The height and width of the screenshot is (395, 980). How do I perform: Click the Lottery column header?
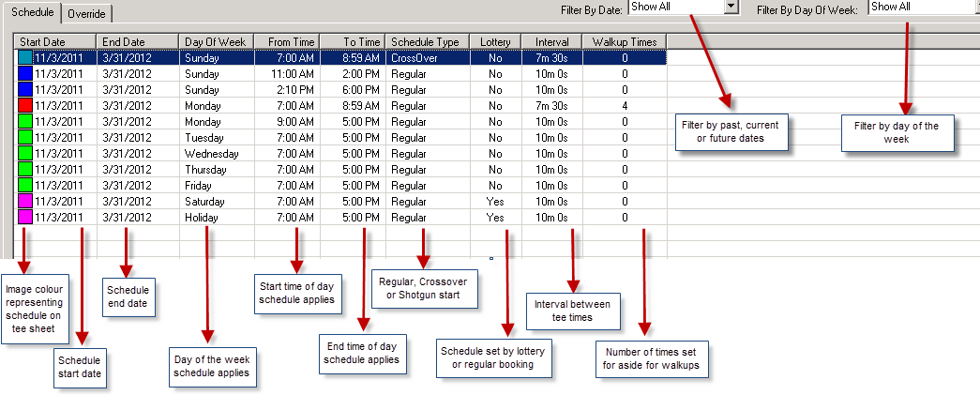point(494,41)
